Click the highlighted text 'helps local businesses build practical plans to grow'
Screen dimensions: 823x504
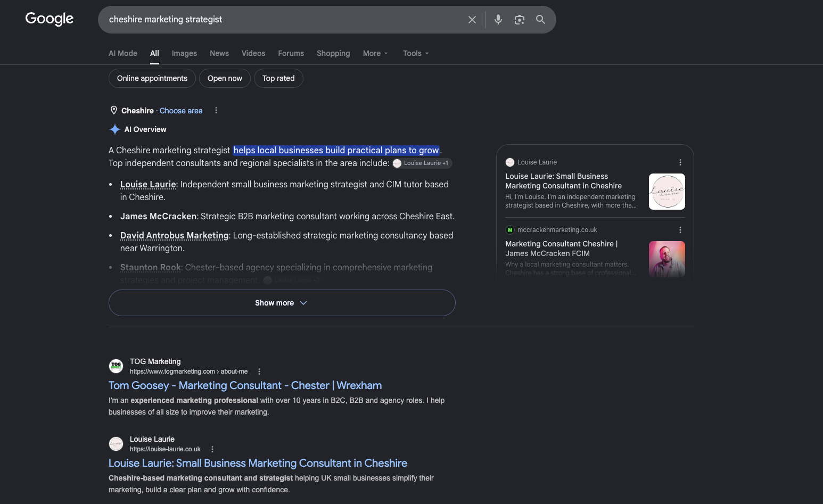pyautogui.click(x=336, y=150)
